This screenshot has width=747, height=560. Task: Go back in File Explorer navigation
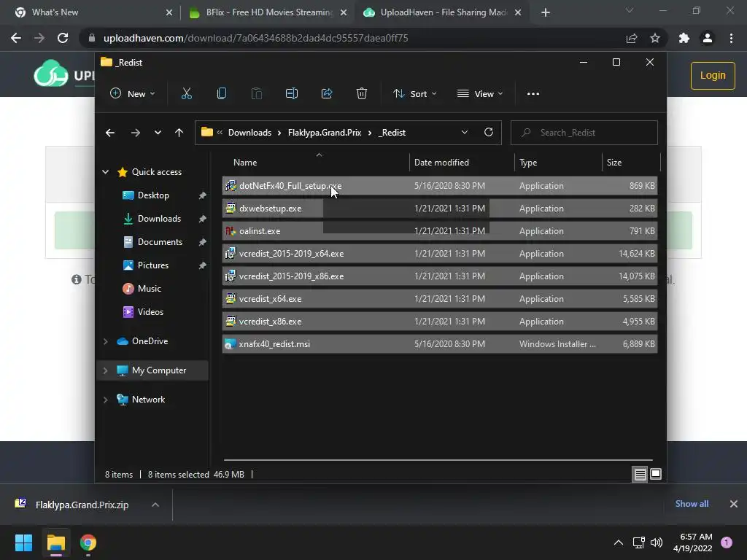[x=110, y=133]
